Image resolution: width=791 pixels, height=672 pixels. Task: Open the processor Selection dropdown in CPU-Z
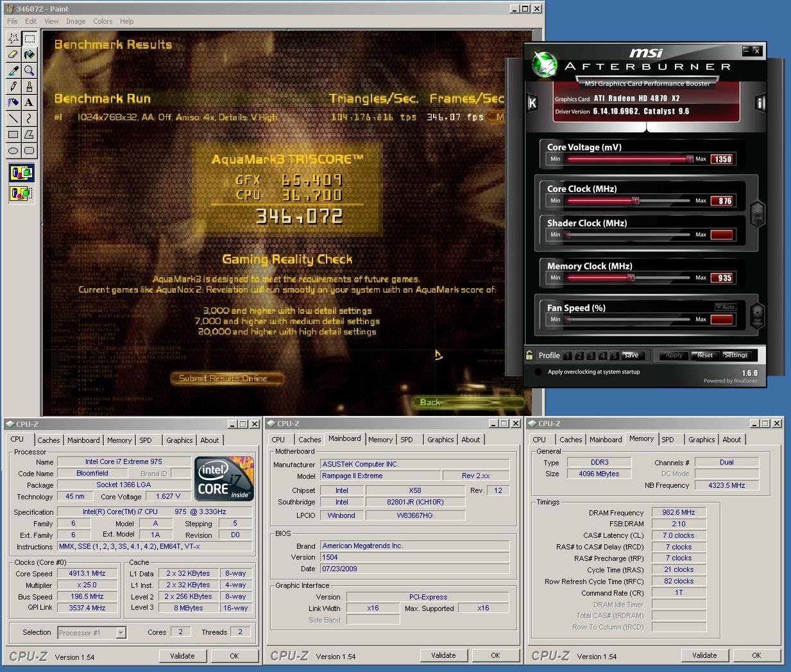click(x=121, y=633)
